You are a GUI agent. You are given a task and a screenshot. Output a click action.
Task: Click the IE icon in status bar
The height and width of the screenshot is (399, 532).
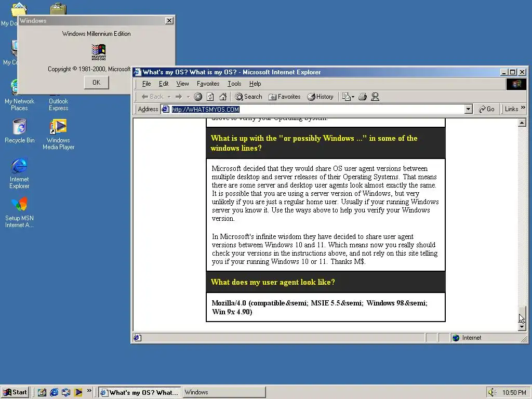(x=137, y=338)
